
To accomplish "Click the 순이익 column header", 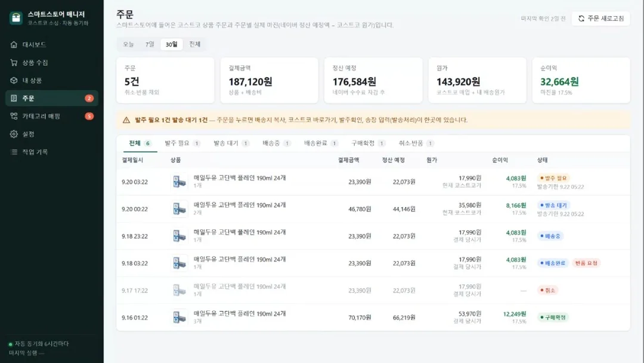I will [x=500, y=160].
